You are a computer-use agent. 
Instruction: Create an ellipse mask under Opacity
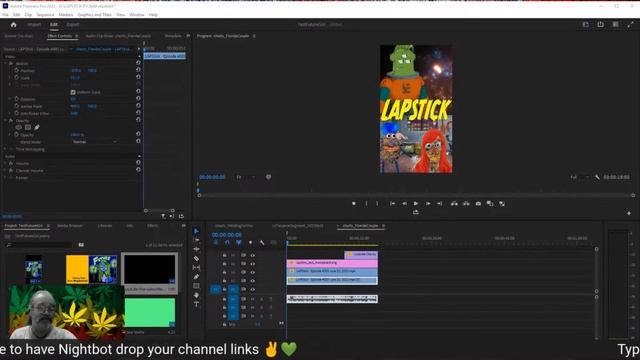pos(19,127)
